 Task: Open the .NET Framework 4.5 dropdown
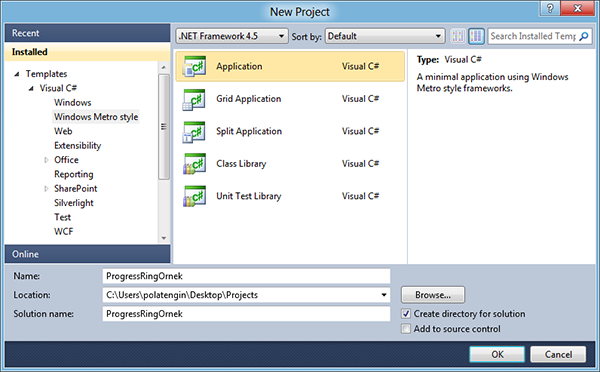232,36
